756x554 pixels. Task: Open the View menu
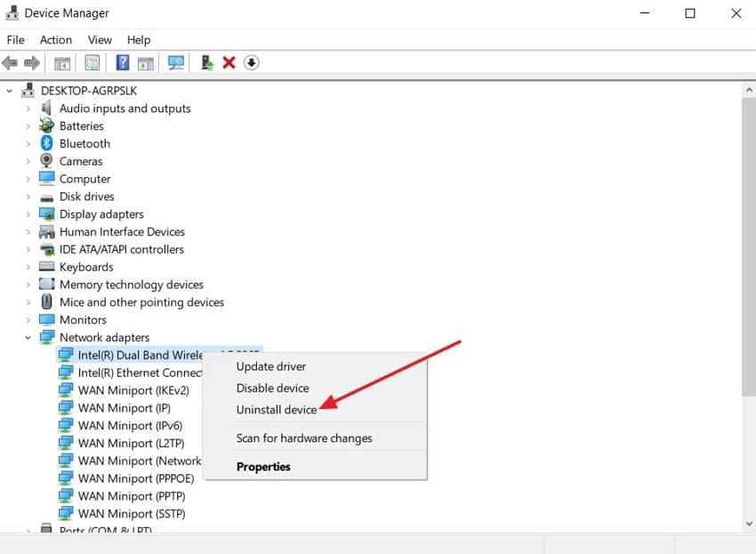pos(100,40)
